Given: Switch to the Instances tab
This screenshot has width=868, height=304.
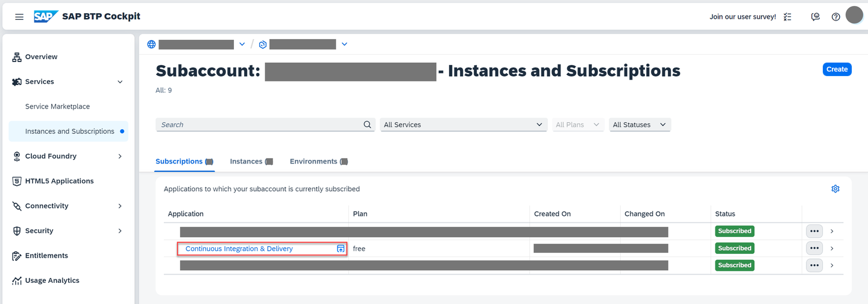Looking at the screenshot, I should click(251, 162).
